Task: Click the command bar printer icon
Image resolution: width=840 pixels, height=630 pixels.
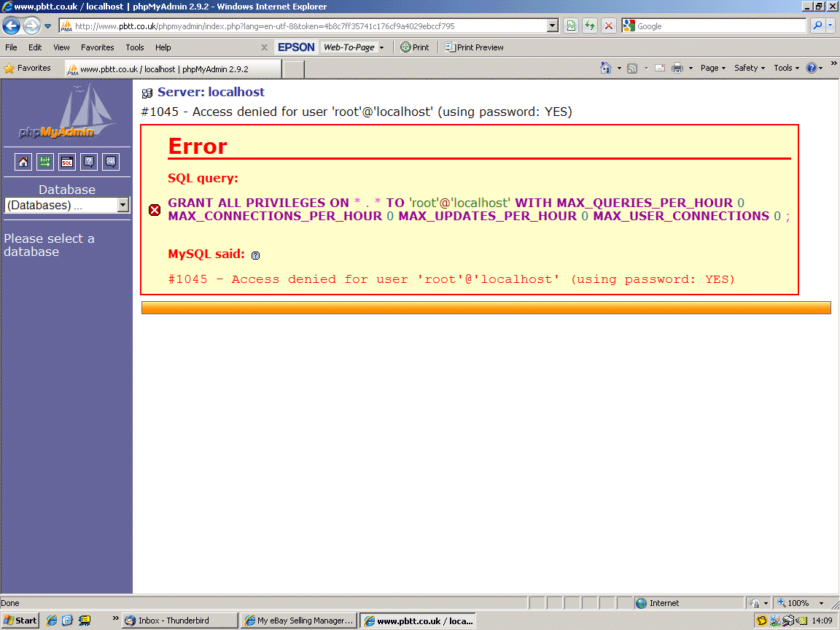Action: pos(677,68)
